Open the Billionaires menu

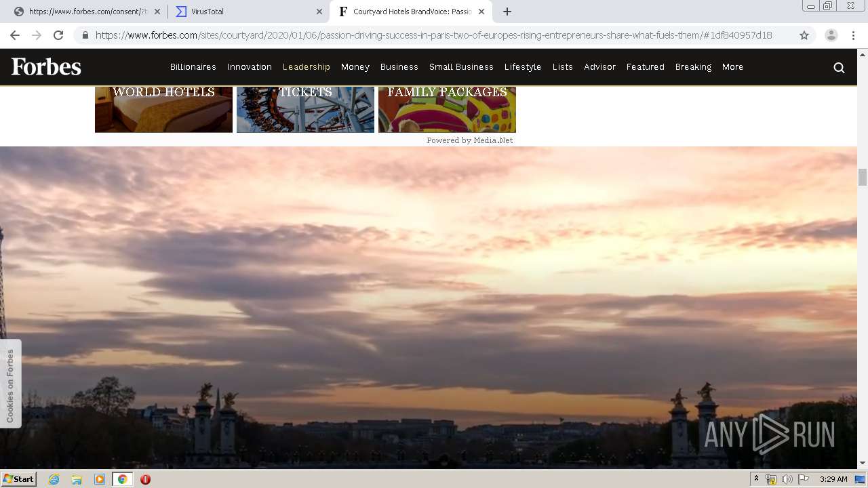[193, 67]
